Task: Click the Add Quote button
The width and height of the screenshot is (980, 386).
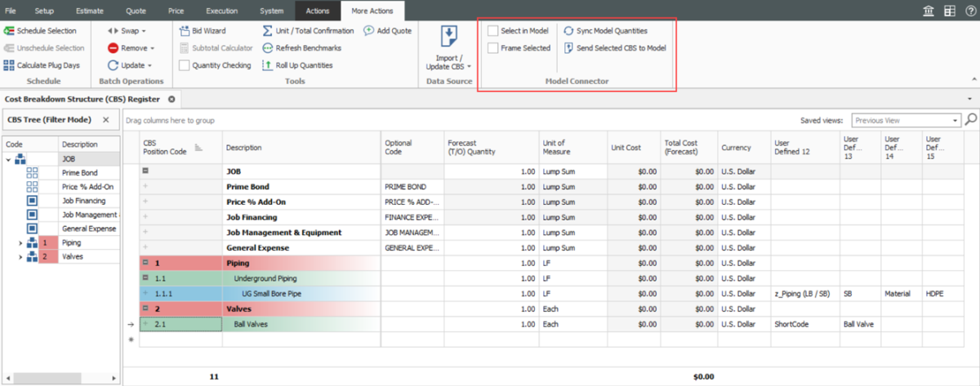Action: pos(387,31)
